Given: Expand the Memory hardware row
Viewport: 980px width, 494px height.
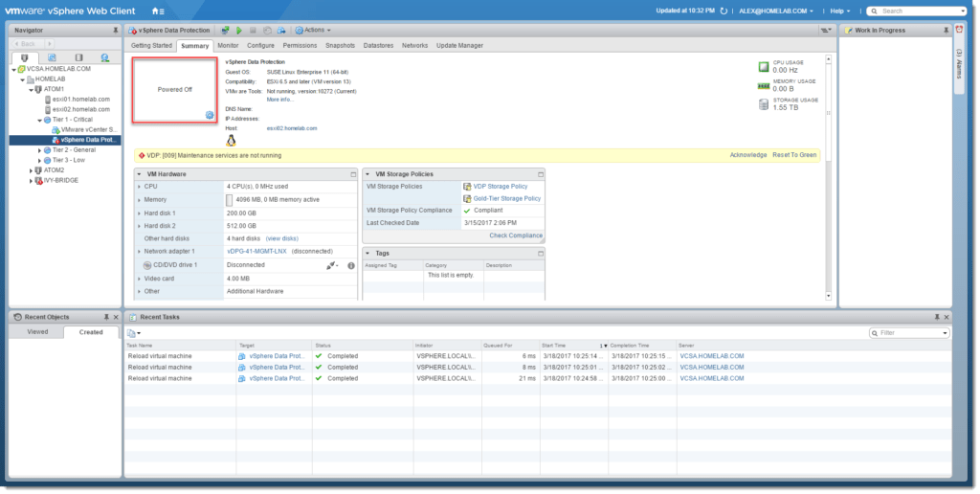Looking at the screenshot, I should click(x=140, y=200).
